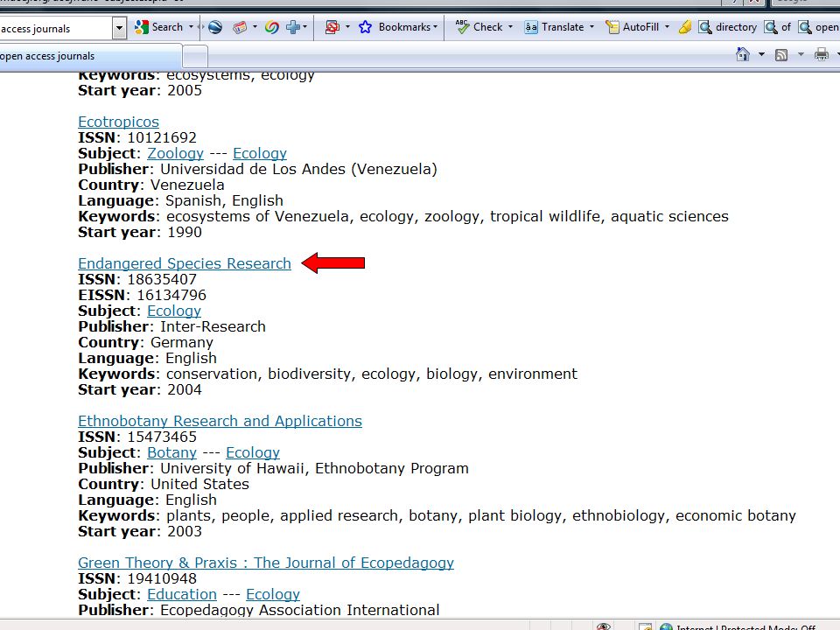Open the Translate dropdown arrow
840x630 pixels.
[x=592, y=27]
